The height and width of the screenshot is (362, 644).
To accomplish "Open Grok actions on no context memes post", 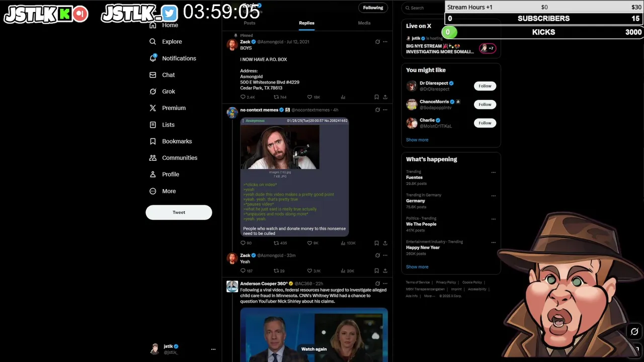I will point(377,110).
